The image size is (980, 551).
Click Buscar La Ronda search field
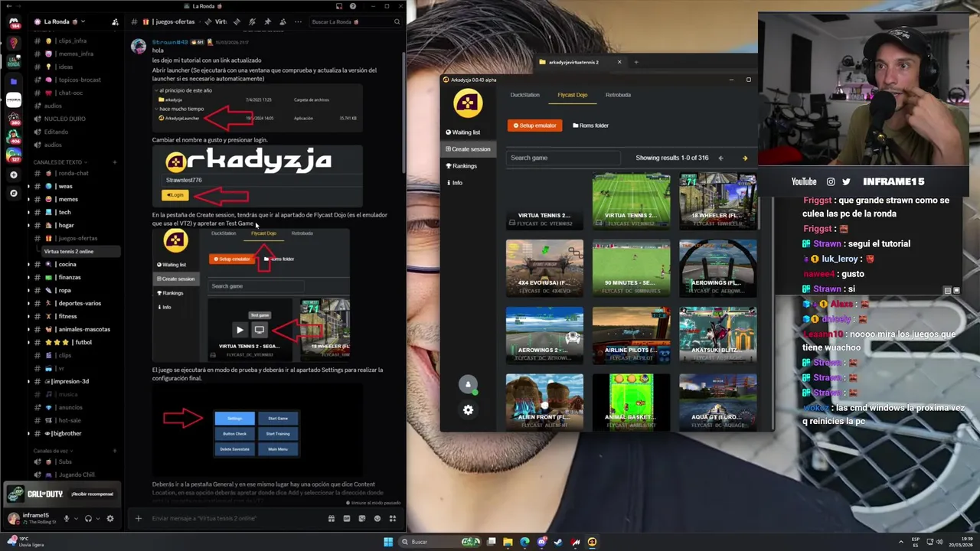click(x=354, y=21)
